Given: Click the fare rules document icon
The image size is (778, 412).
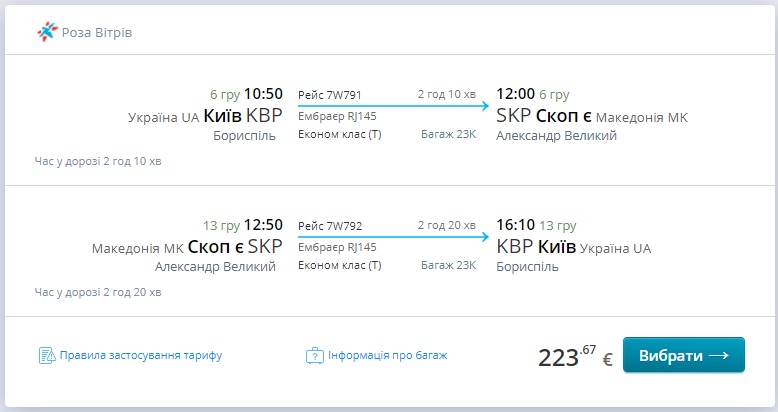Looking at the screenshot, I should point(46,355).
